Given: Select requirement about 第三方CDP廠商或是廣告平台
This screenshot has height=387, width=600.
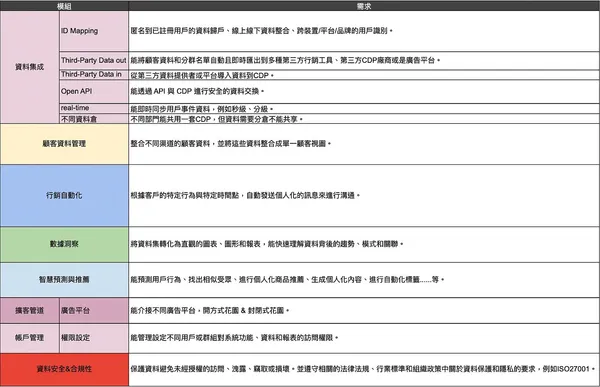Looking at the screenshot, I should (x=285, y=60).
